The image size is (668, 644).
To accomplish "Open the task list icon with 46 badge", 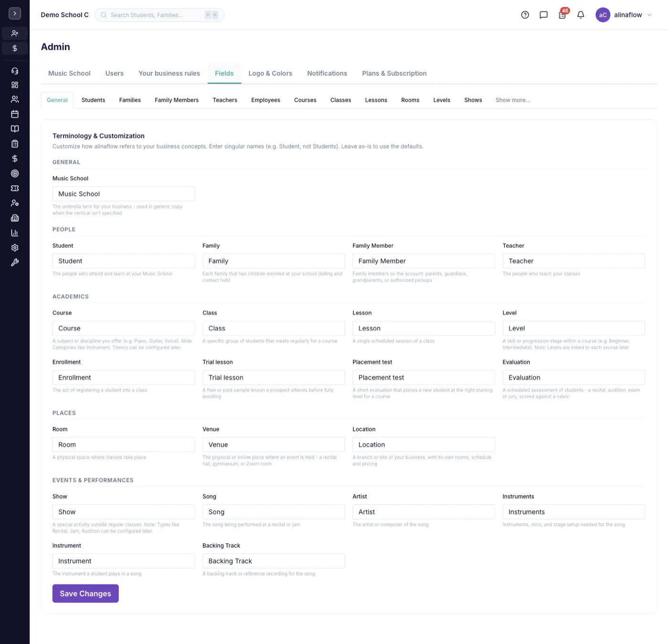I will 562,15.
